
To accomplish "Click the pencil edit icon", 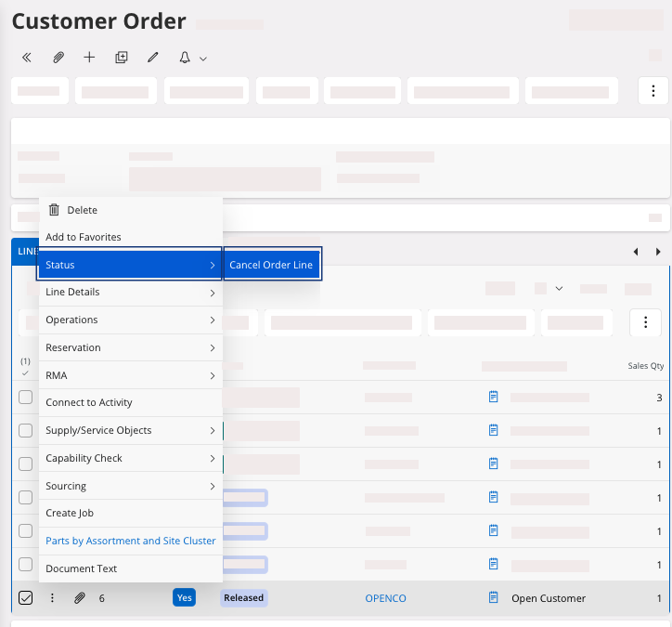I will coord(153,58).
